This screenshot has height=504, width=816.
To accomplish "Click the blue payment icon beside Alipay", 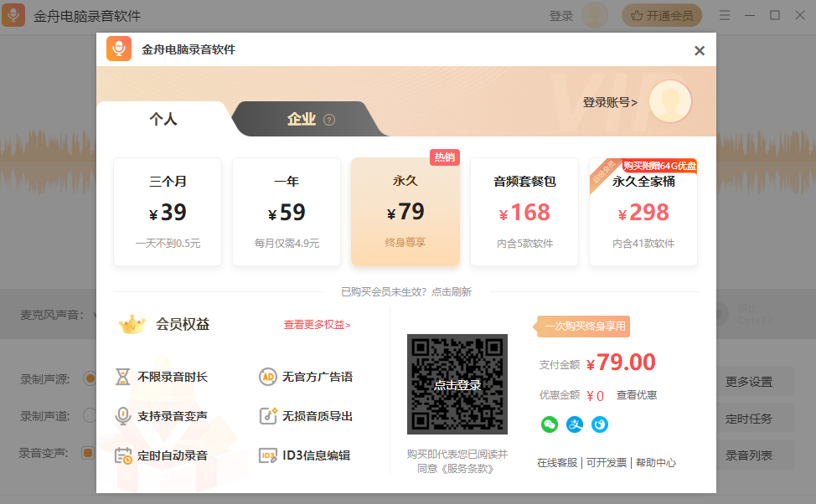I will (600, 425).
